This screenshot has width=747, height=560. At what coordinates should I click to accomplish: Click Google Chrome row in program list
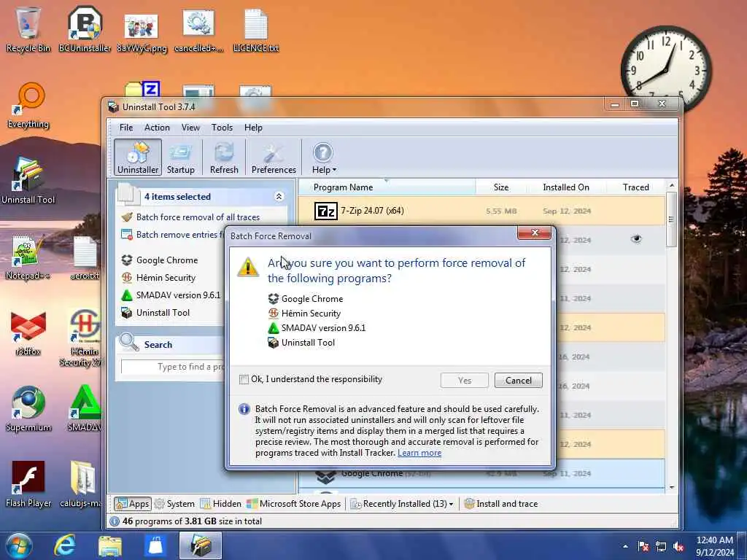(481, 473)
